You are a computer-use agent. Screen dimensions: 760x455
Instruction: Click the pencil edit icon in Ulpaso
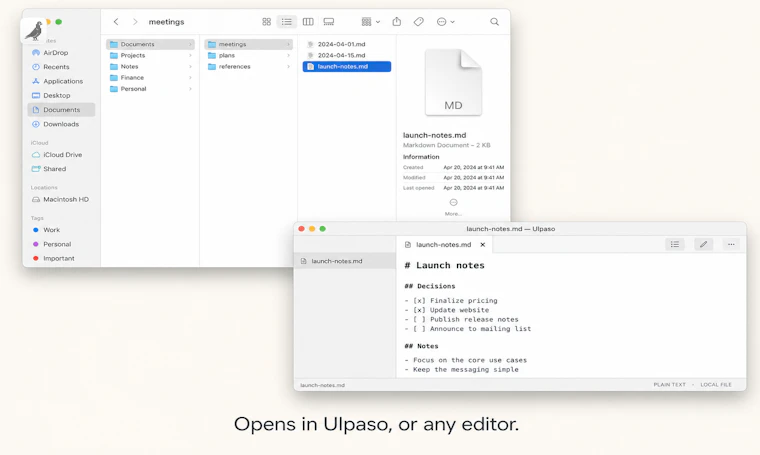tap(703, 245)
